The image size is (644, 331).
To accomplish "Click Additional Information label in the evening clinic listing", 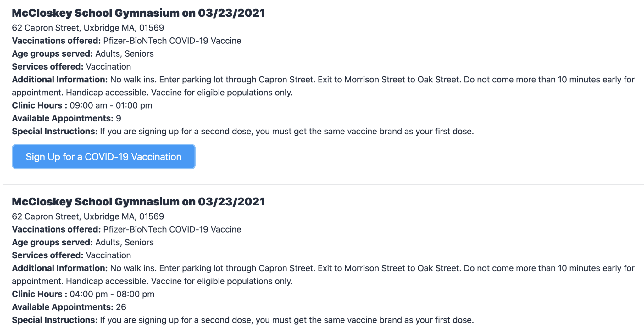I will coord(60,268).
